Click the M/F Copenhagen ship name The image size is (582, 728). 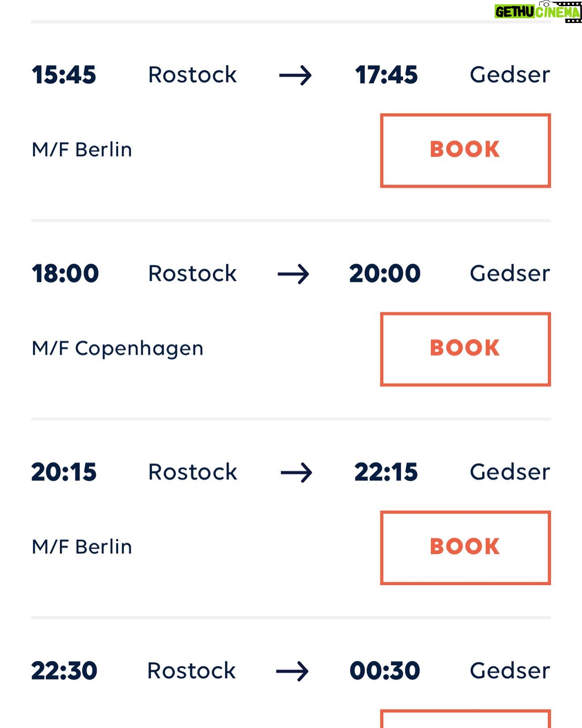pyautogui.click(x=117, y=349)
